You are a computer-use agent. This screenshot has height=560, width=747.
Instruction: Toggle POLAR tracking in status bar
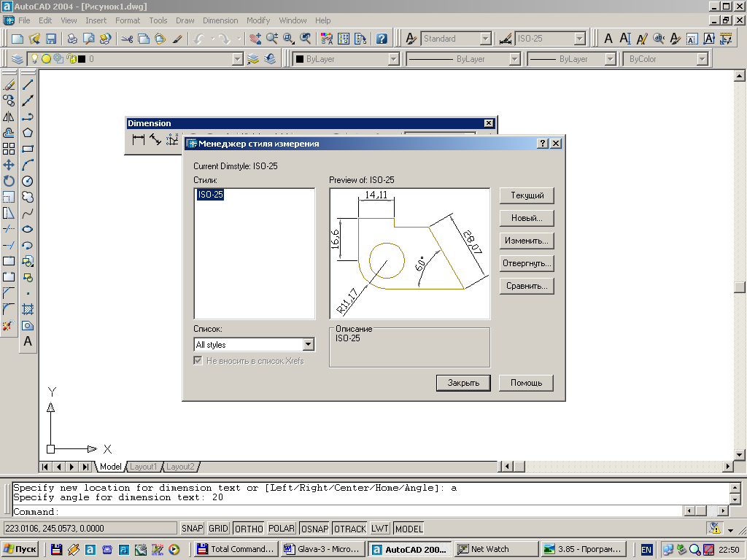[282, 529]
